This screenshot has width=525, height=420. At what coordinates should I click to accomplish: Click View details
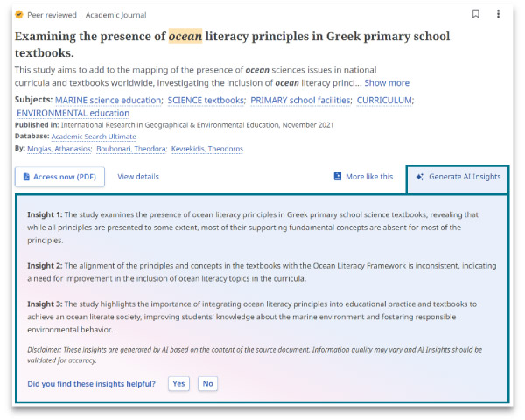(138, 177)
